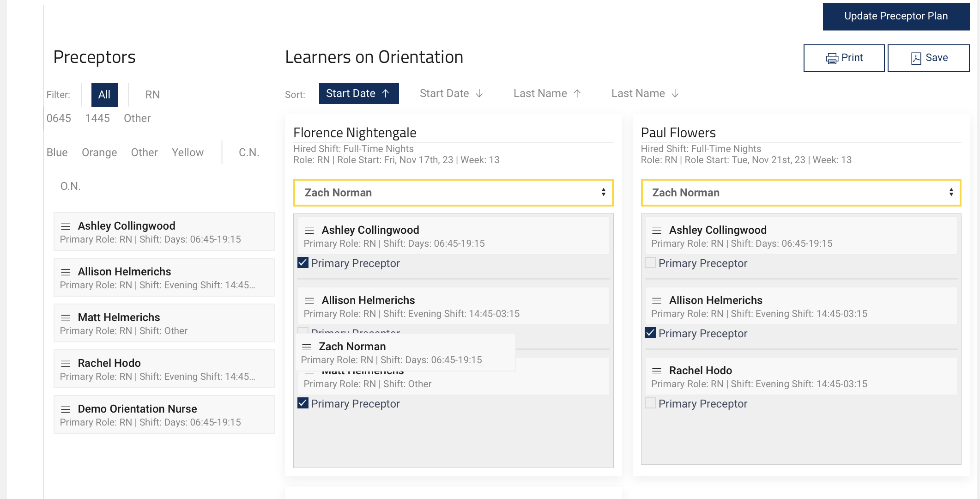Open Zach Norman dropdown for Florence Nightingale

454,193
